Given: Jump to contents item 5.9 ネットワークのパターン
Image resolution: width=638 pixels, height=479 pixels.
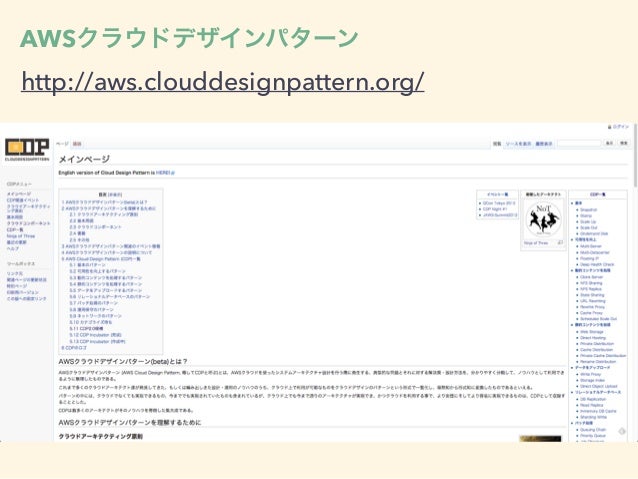Looking at the screenshot, I should pos(95,315).
